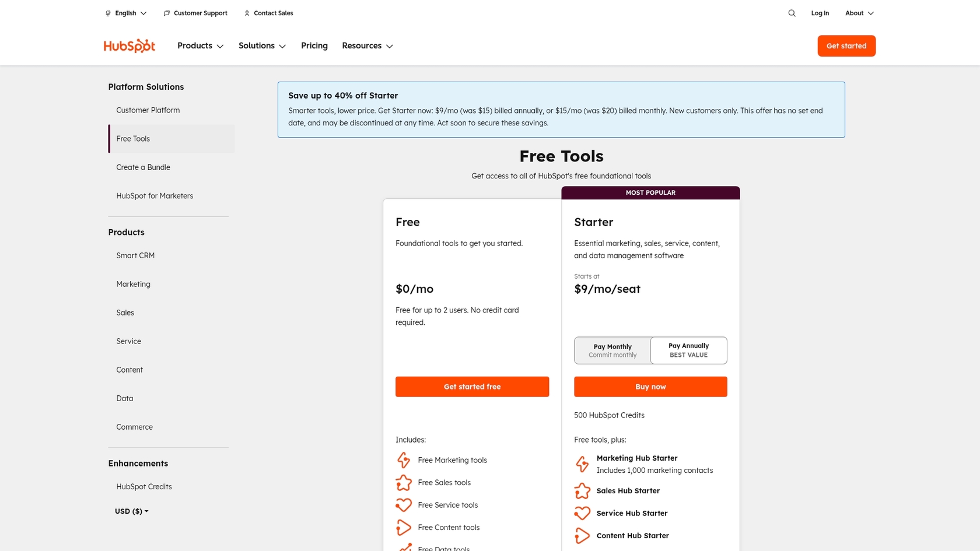Expand the Products navigation dropdown
980x551 pixels.
point(200,45)
